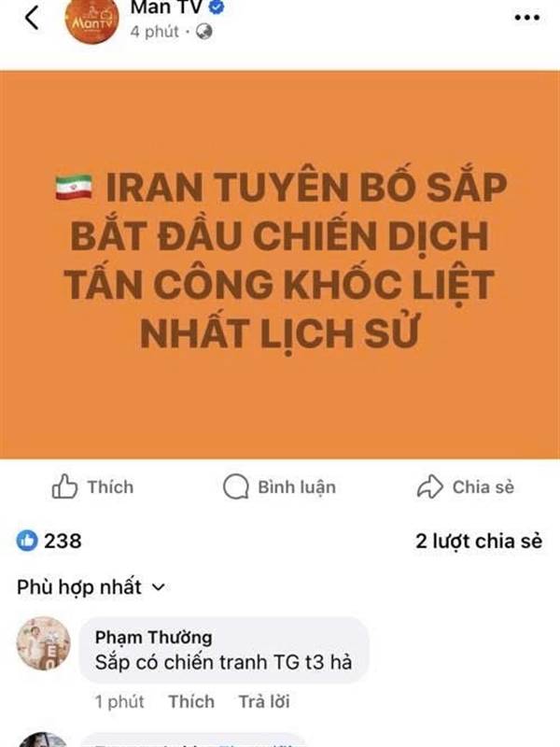Tap the blue verified badge

217,7
